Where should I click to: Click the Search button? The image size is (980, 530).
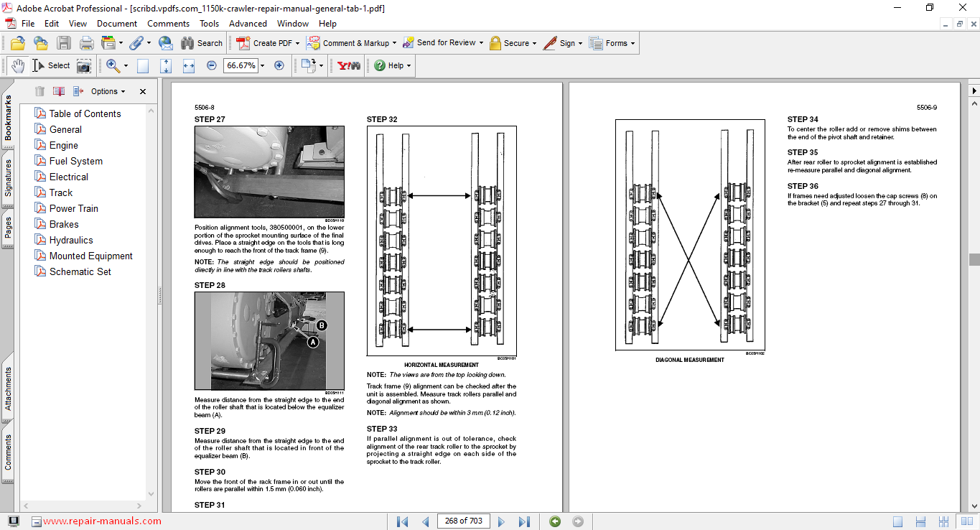tap(202, 43)
